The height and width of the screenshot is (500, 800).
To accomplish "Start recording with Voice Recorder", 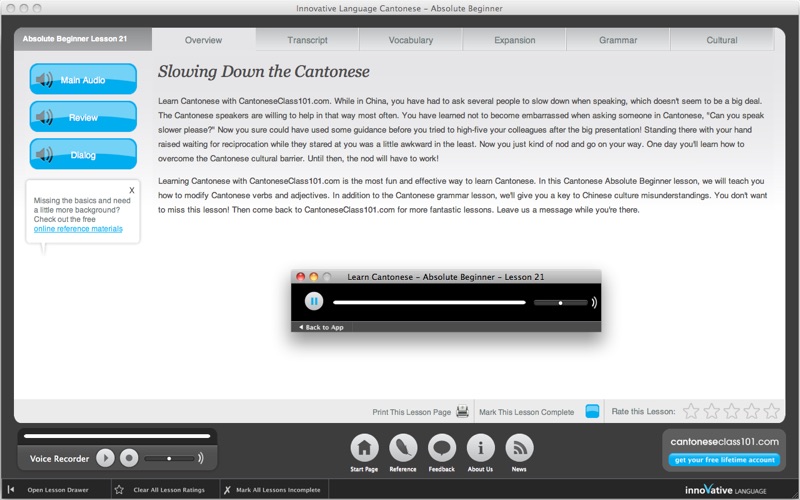I will (x=129, y=458).
